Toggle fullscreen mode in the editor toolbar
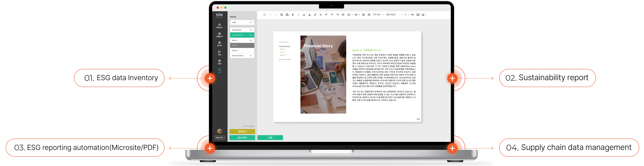Viewport: 644px width, 166px height. pyautogui.click(x=265, y=15)
